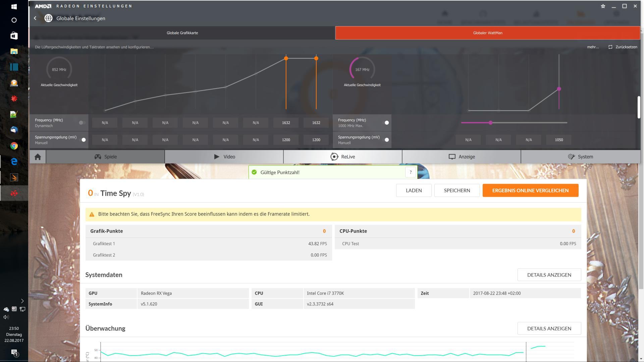Click the second-to-last orange GPU curve point

(286, 58)
